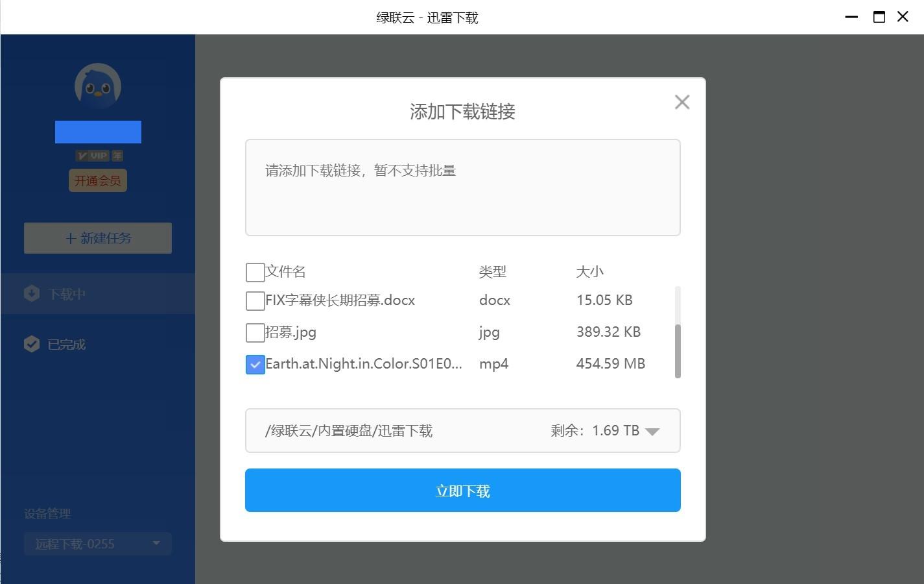Expand the download path dropdown arrow
924x584 pixels.
(x=652, y=432)
